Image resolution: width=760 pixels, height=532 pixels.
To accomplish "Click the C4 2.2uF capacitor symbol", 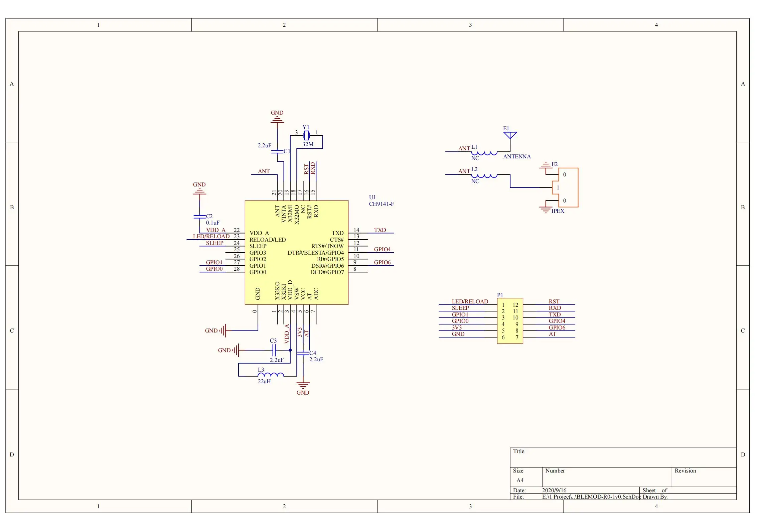I will (303, 353).
